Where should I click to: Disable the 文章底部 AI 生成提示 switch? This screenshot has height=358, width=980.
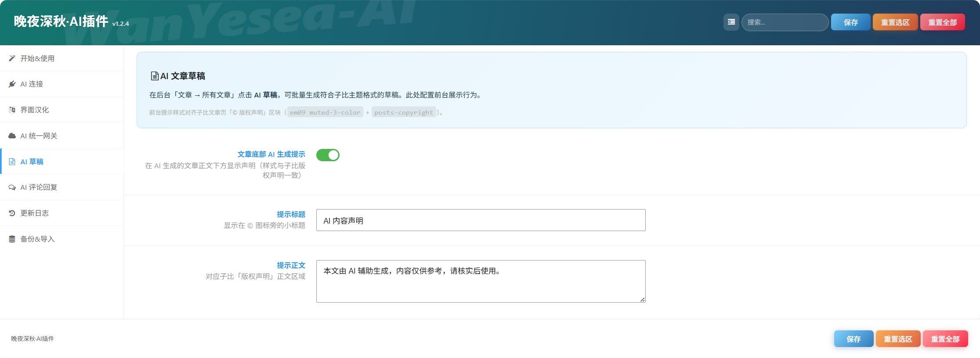[328, 155]
